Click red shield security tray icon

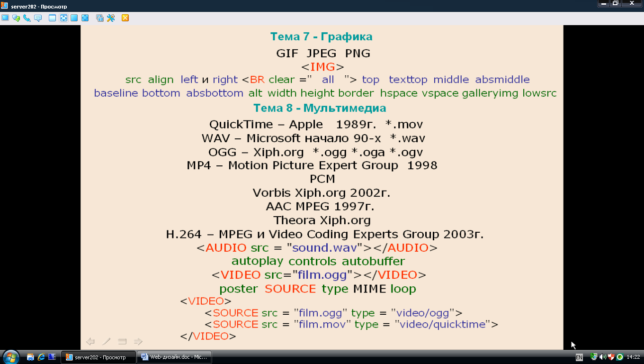click(611, 357)
